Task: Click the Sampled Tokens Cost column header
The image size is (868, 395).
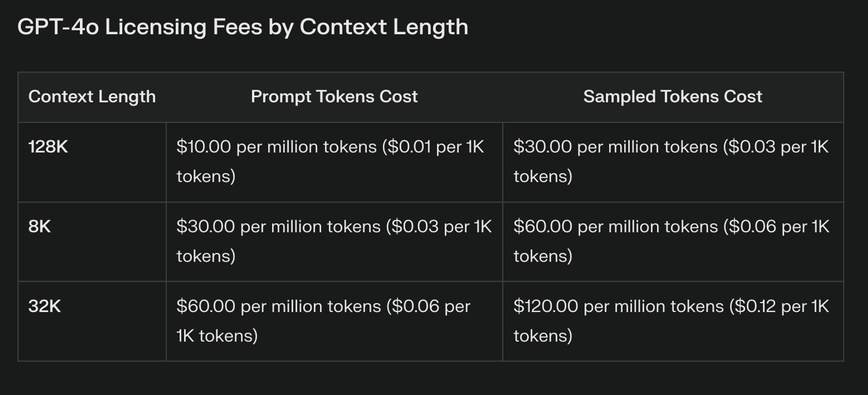Action: [673, 97]
